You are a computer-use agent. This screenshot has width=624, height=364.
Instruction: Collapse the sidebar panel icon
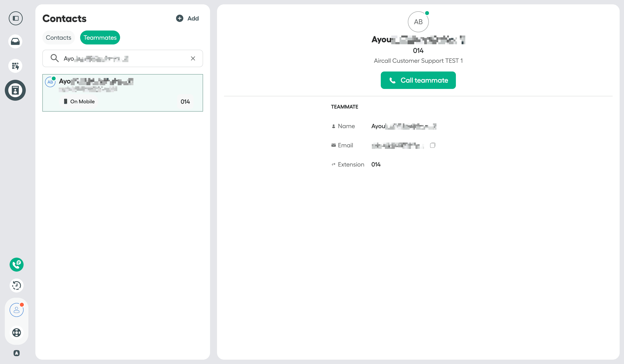(16, 18)
